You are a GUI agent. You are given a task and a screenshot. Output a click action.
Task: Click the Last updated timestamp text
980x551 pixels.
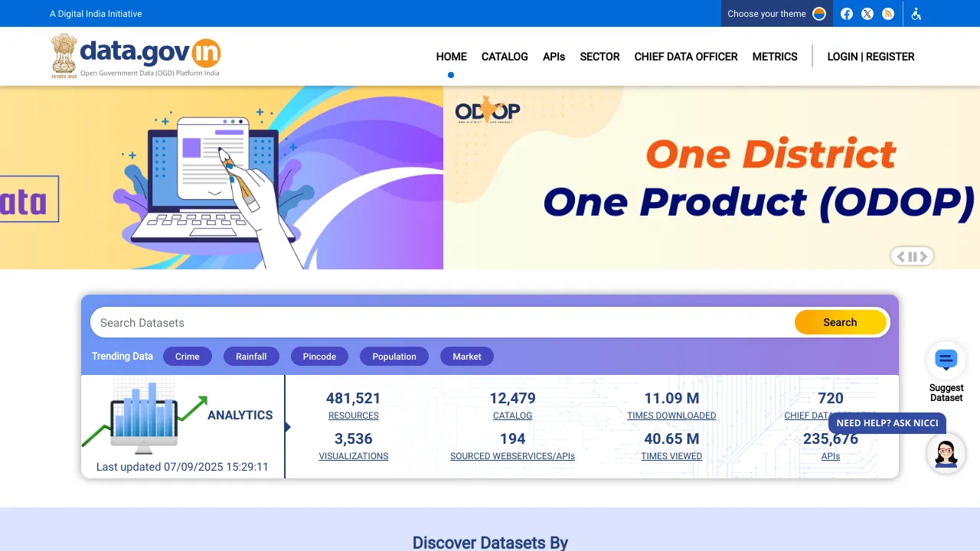click(x=182, y=467)
